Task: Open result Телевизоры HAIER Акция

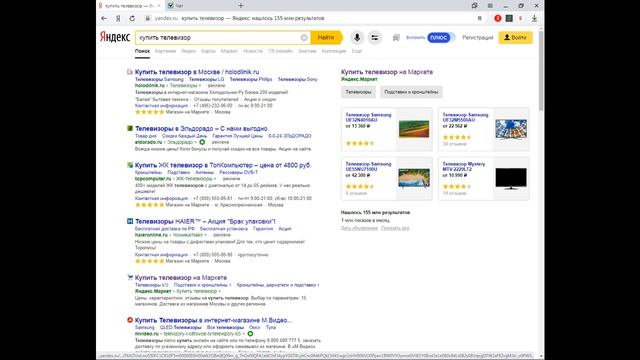Action: click(x=205, y=221)
